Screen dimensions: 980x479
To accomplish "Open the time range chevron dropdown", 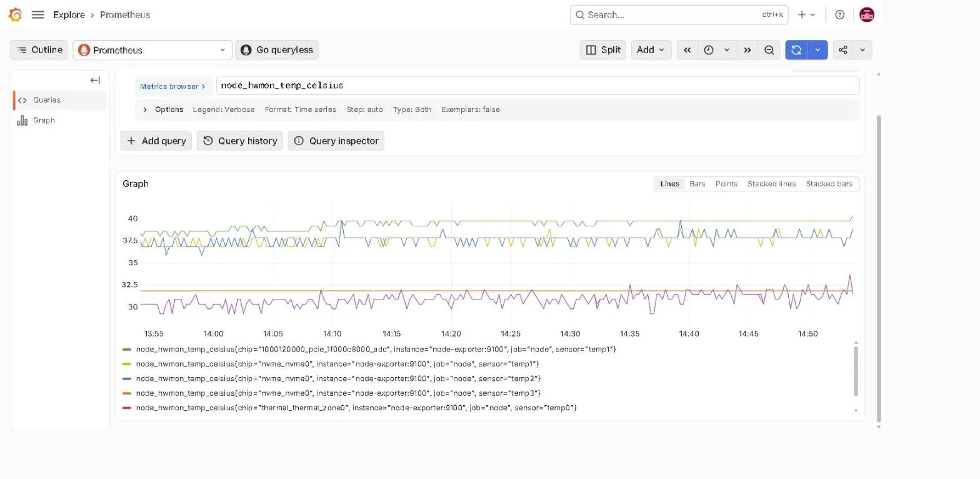I will 727,50.
